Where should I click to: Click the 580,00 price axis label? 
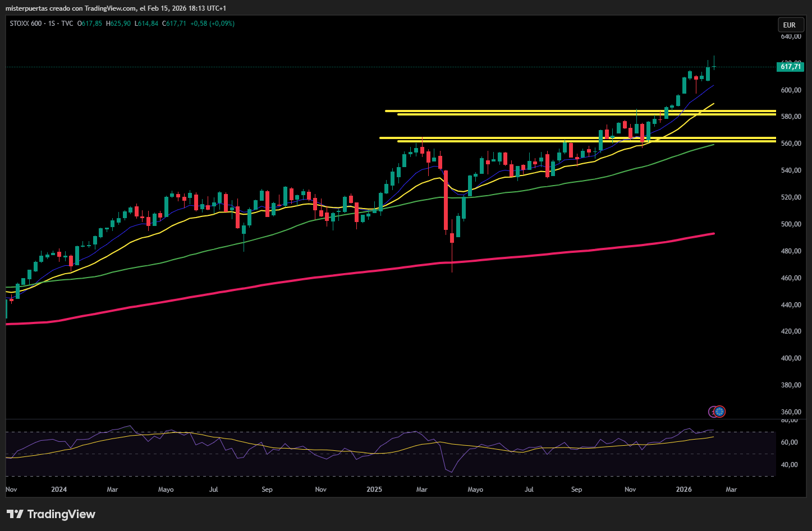791,117
